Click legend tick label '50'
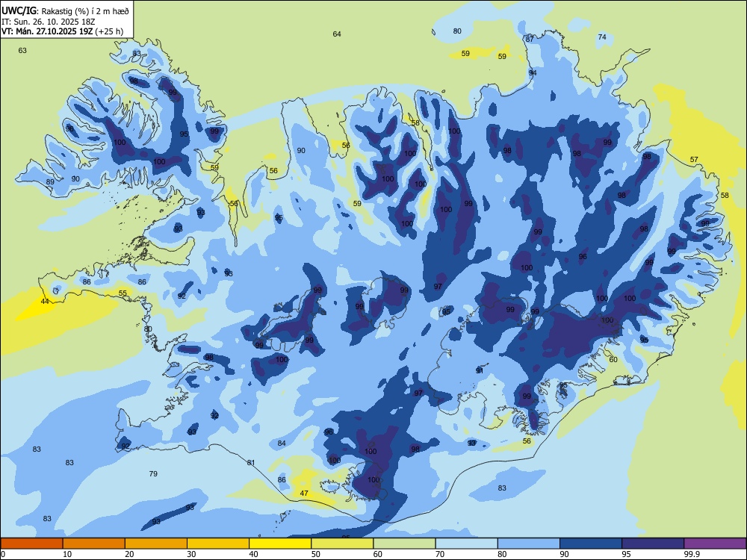This screenshot has width=747, height=560. point(315,554)
